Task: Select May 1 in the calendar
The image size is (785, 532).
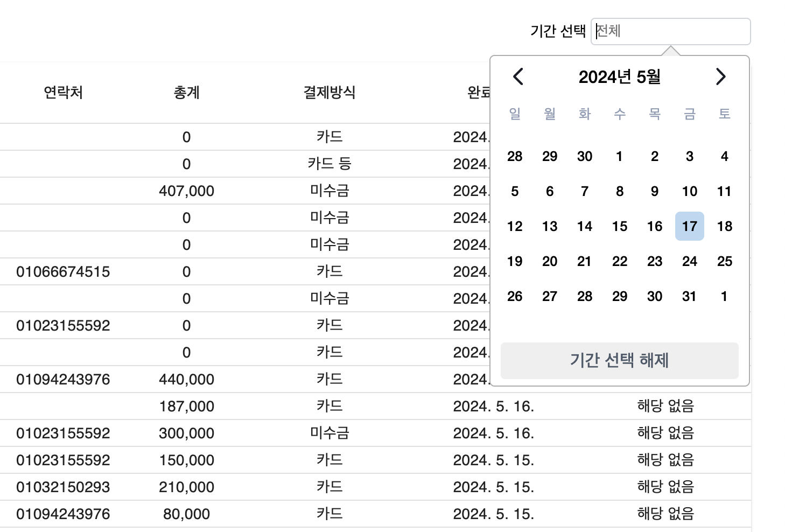Action: pos(619,156)
